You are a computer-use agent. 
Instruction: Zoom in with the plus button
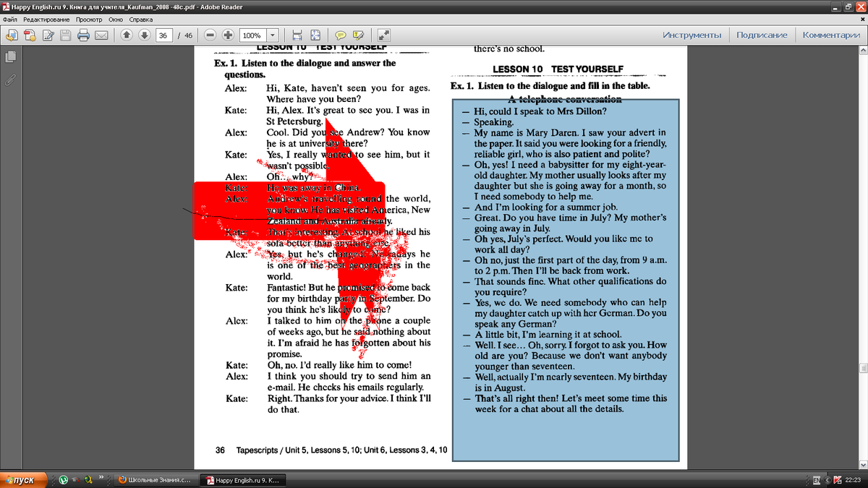click(x=228, y=35)
